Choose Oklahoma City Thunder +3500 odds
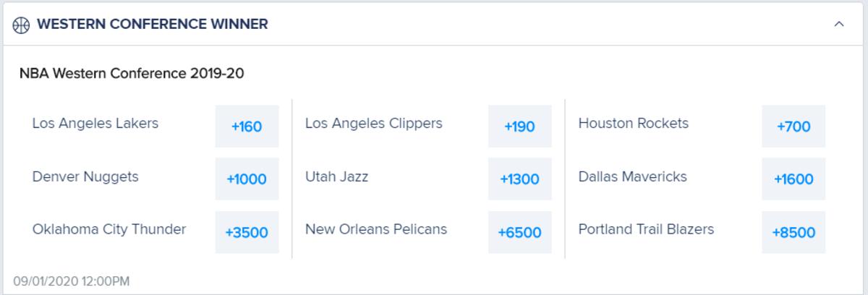868x295 pixels. click(247, 232)
